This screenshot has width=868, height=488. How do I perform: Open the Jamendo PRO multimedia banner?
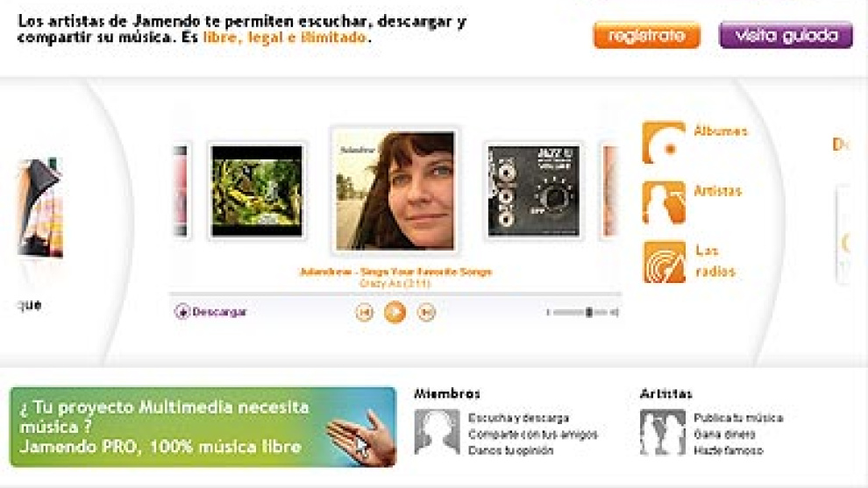point(203,427)
